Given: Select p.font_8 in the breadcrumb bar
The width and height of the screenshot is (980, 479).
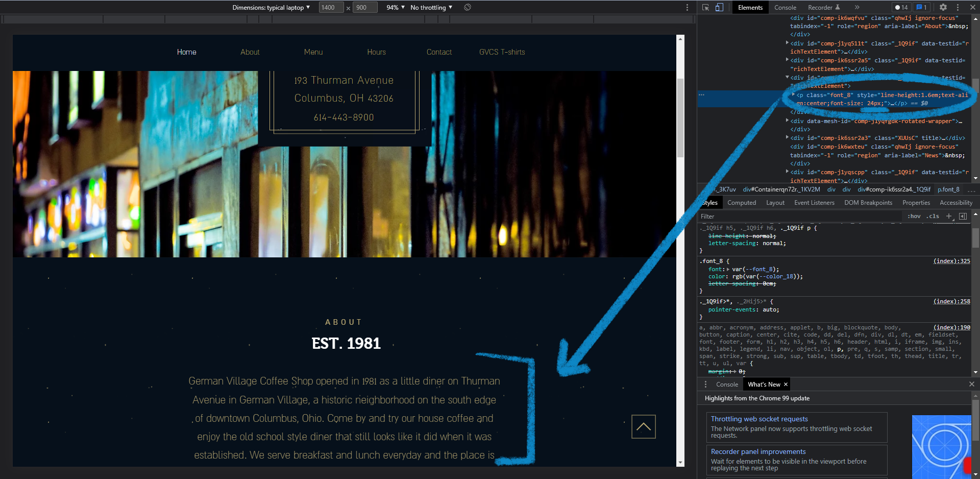Looking at the screenshot, I should coord(948,189).
